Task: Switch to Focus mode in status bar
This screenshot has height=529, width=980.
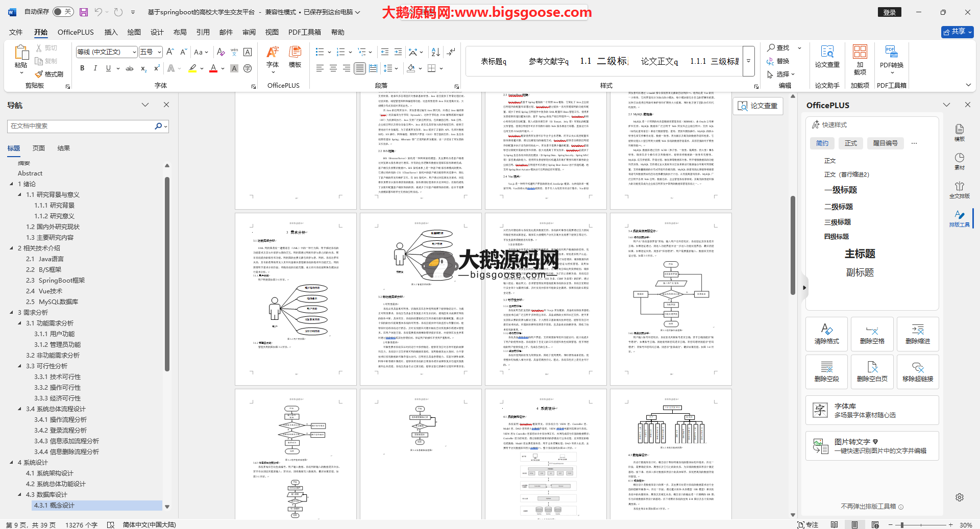Action: pos(807,524)
